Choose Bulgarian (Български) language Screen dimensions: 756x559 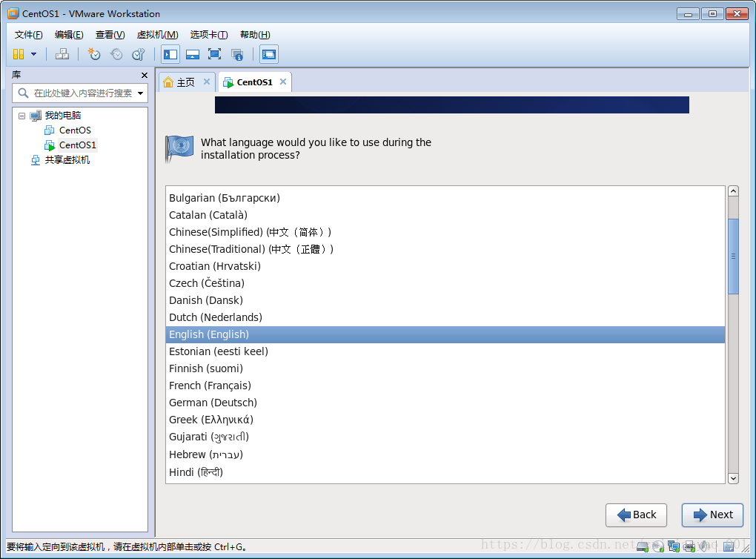(445, 198)
